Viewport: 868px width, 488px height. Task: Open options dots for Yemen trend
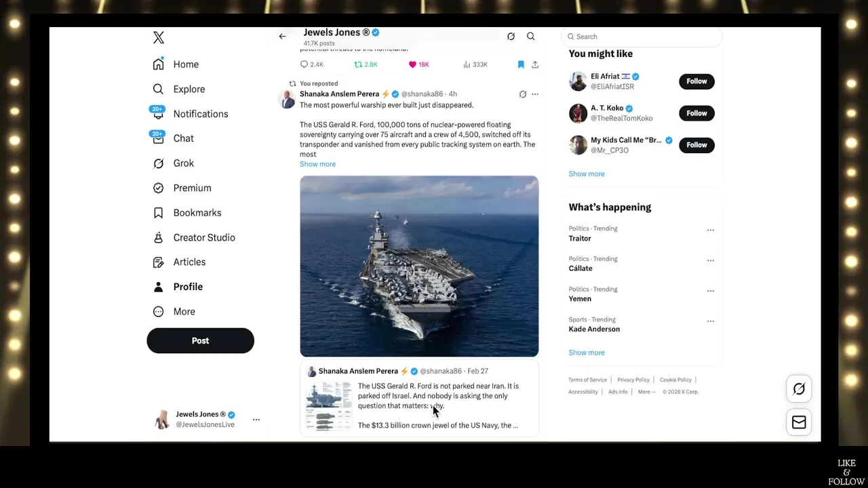click(711, 291)
